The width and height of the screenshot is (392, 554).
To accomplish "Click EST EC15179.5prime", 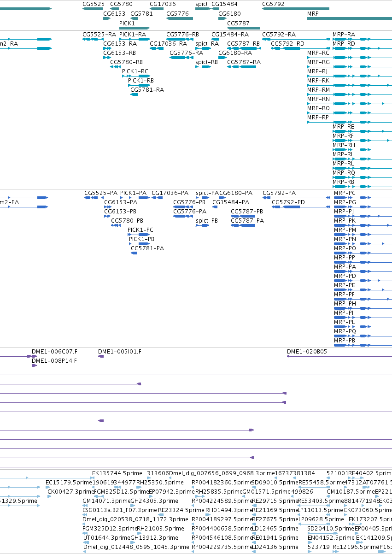I will pos(70,482).
